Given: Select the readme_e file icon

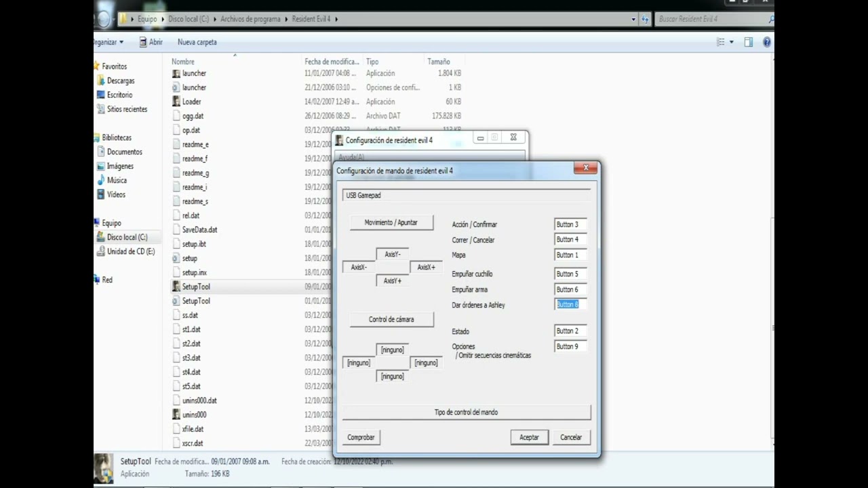Looking at the screenshot, I should tap(176, 144).
